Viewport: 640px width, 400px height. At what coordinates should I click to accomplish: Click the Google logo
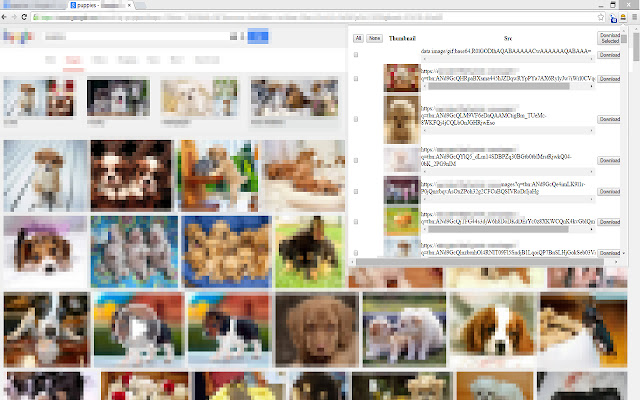18,36
